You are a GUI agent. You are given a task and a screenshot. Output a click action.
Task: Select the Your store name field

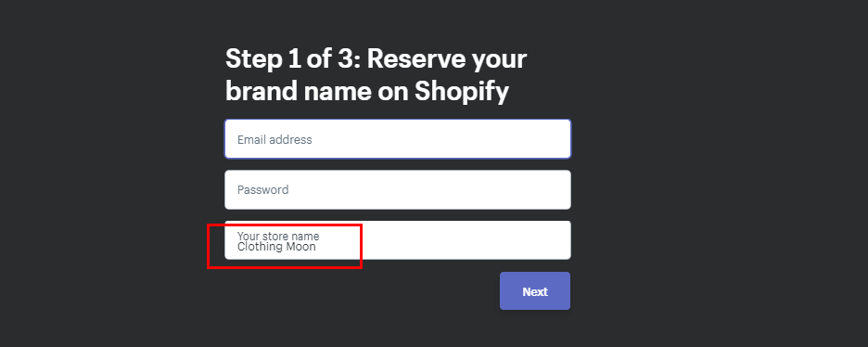pyautogui.click(x=398, y=240)
